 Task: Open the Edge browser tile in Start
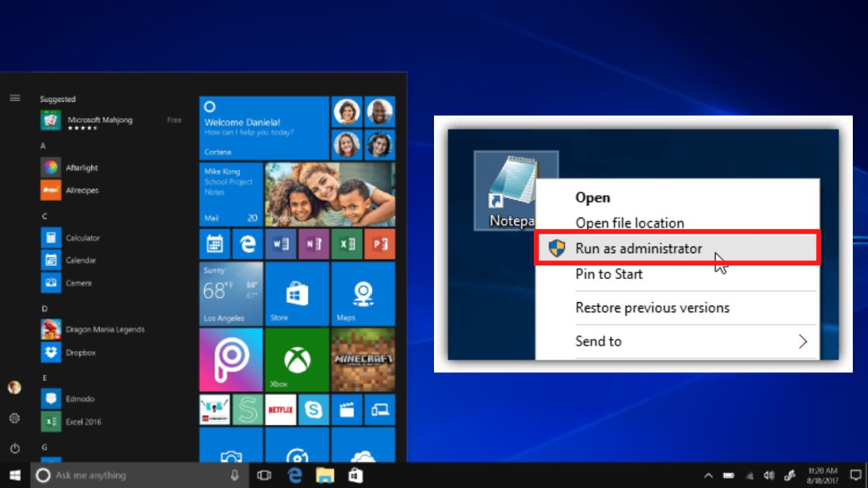[x=247, y=244]
